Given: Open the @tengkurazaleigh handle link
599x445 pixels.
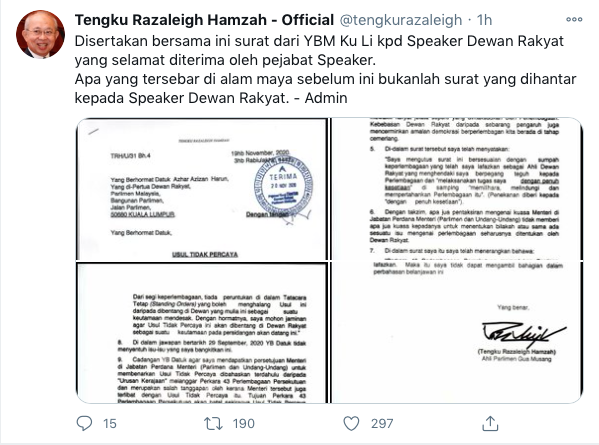Looking at the screenshot, I should coord(401,20).
